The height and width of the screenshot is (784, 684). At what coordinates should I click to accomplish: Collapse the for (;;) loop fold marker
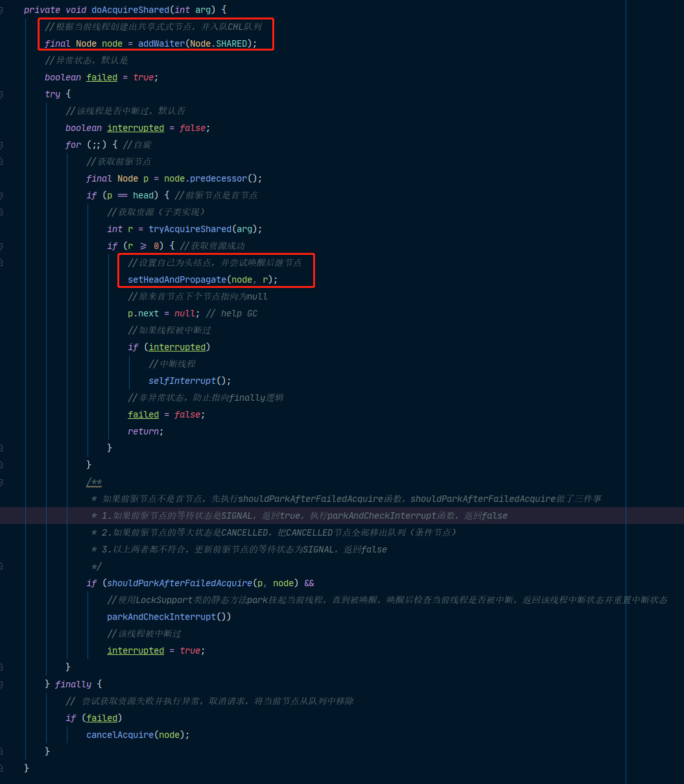click(1, 145)
